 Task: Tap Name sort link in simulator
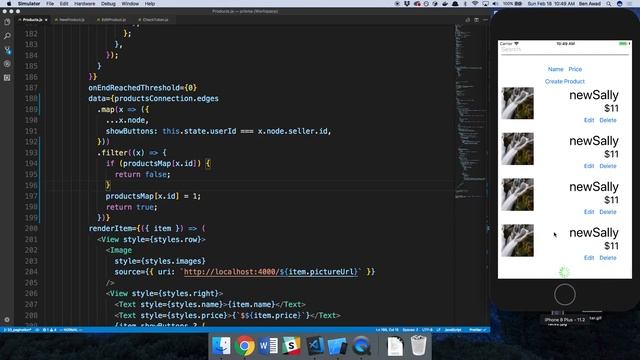tap(556, 69)
